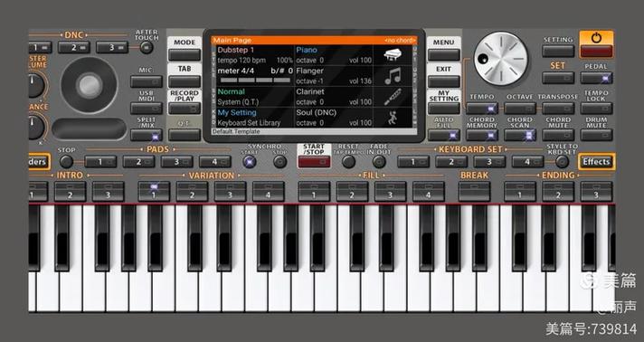This screenshot has height=342, width=644.
Task: Select the Piano sound name
Action: 307,50
